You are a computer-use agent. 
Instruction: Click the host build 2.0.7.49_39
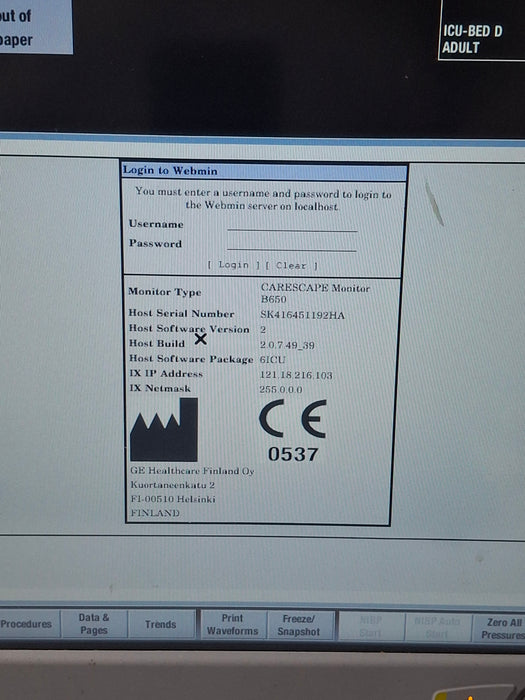click(287, 345)
